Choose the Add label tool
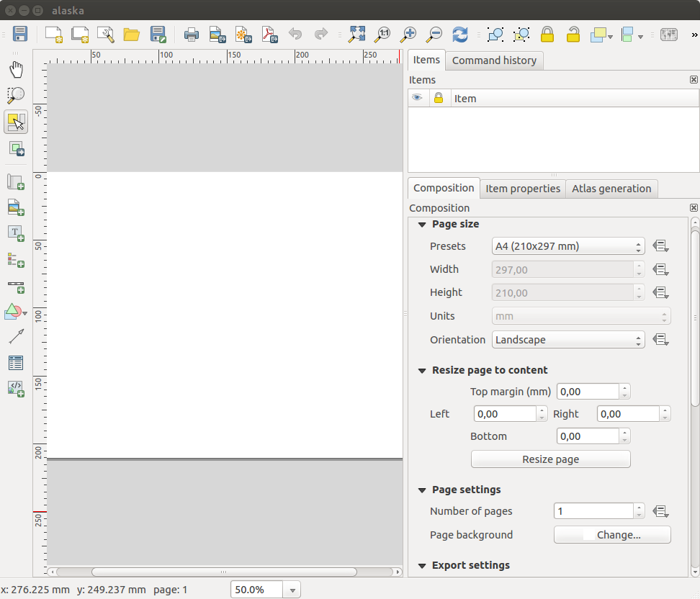Screen dimensions: 700x599 (x=16, y=233)
